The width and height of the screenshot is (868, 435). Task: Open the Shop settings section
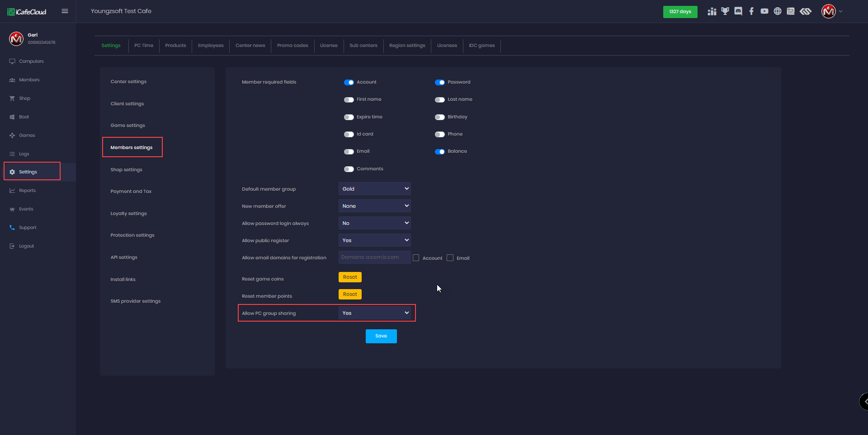pos(127,170)
